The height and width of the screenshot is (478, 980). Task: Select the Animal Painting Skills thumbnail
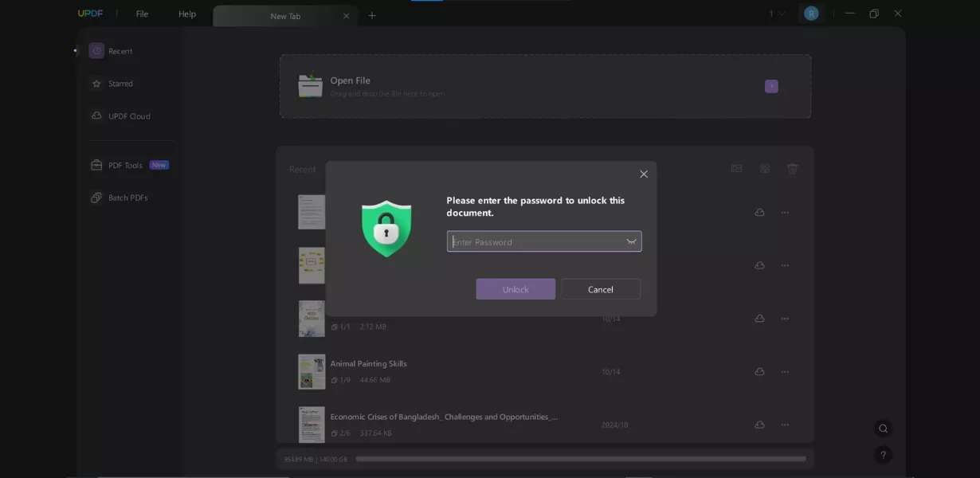pos(312,371)
